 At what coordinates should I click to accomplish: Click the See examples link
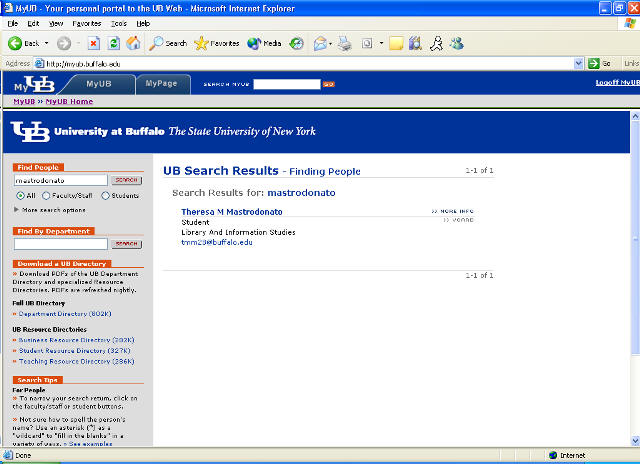click(90, 444)
